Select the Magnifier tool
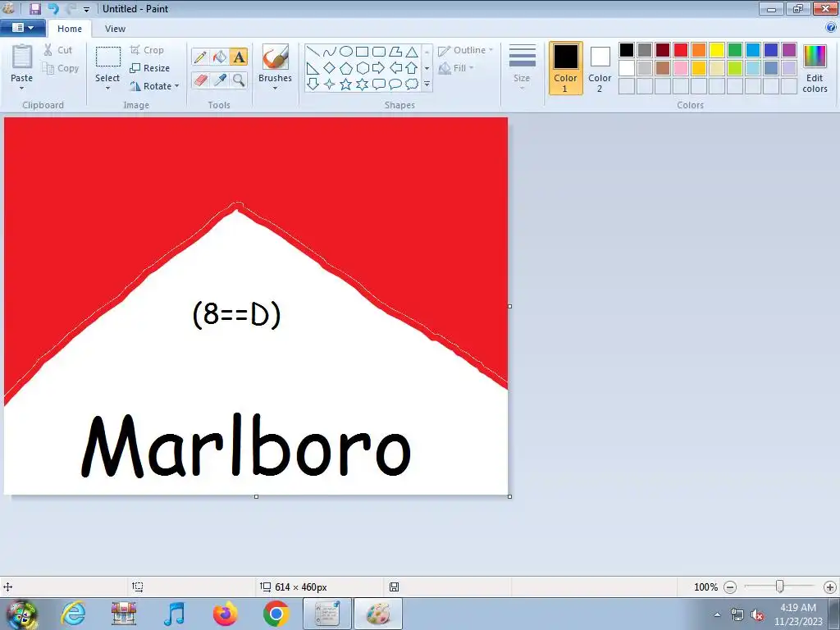Image resolution: width=840 pixels, height=630 pixels. [239, 80]
